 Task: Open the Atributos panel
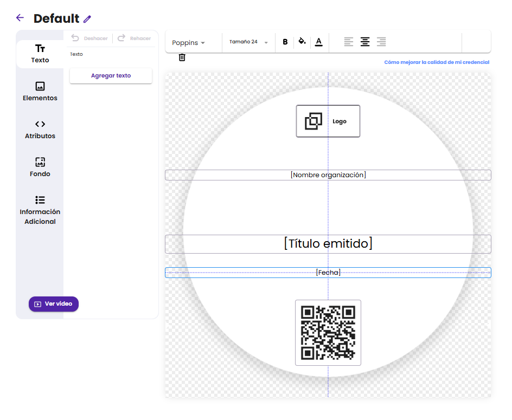point(40,130)
